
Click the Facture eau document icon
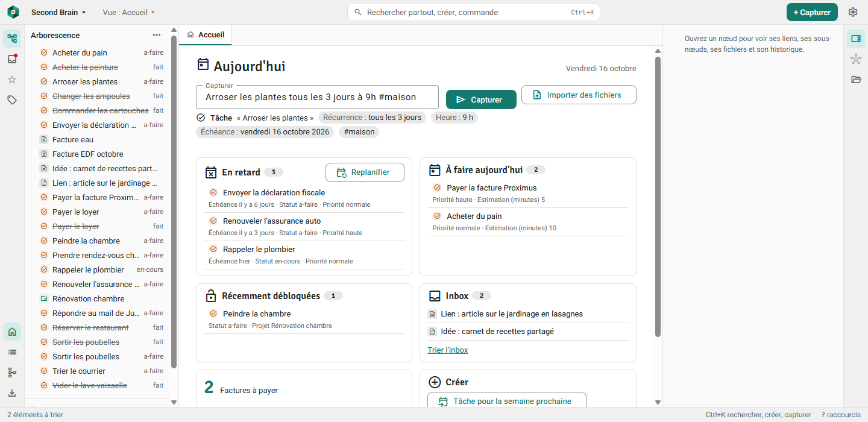pyautogui.click(x=44, y=139)
